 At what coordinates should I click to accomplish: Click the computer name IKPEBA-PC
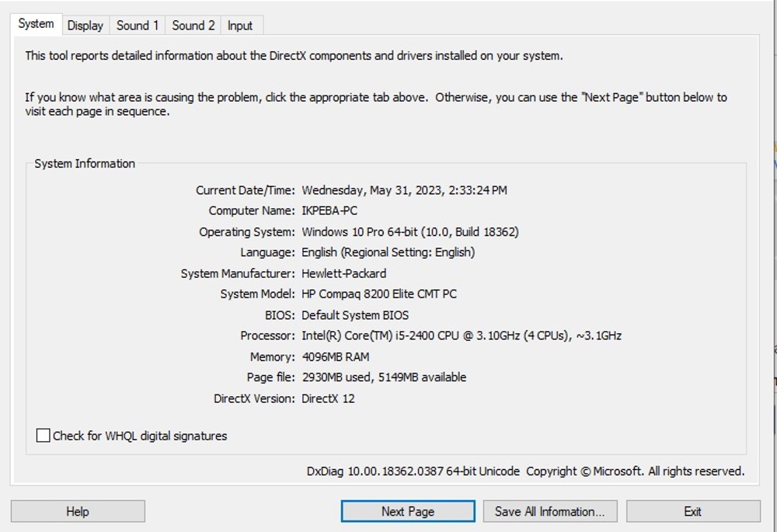click(x=329, y=210)
